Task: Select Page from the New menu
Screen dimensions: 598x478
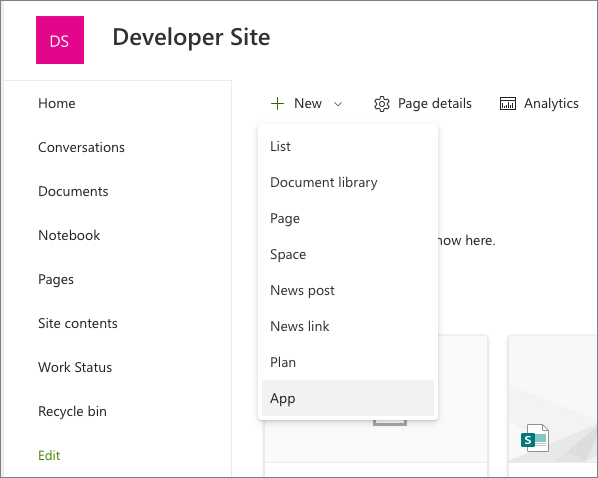Action: coord(348,218)
